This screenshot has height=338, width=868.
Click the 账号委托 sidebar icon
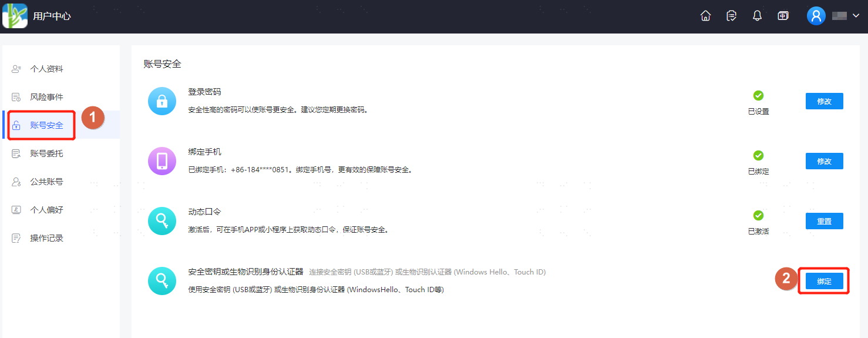click(x=16, y=153)
